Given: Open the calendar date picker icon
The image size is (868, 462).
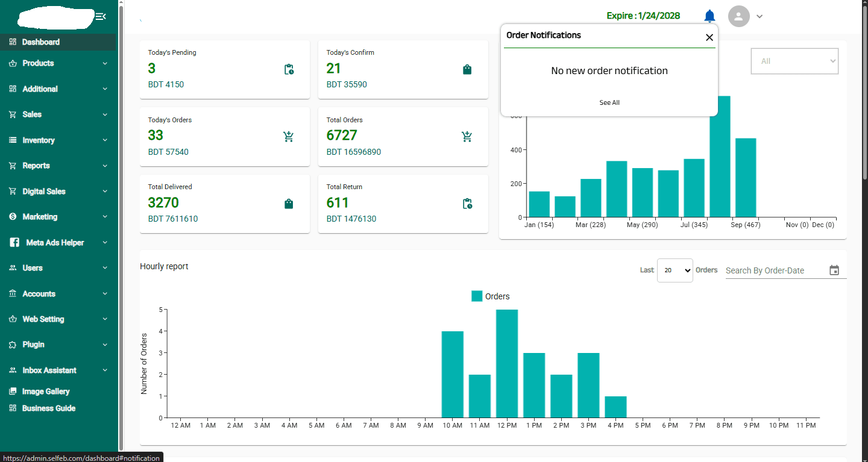Looking at the screenshot, I should (834, 270).
